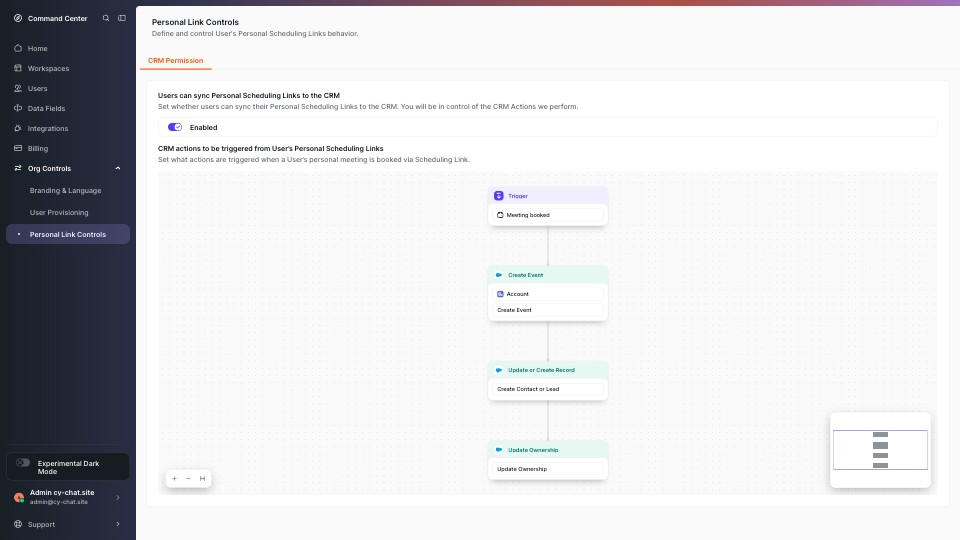Click the Trigger node header

tap(548, 196)
